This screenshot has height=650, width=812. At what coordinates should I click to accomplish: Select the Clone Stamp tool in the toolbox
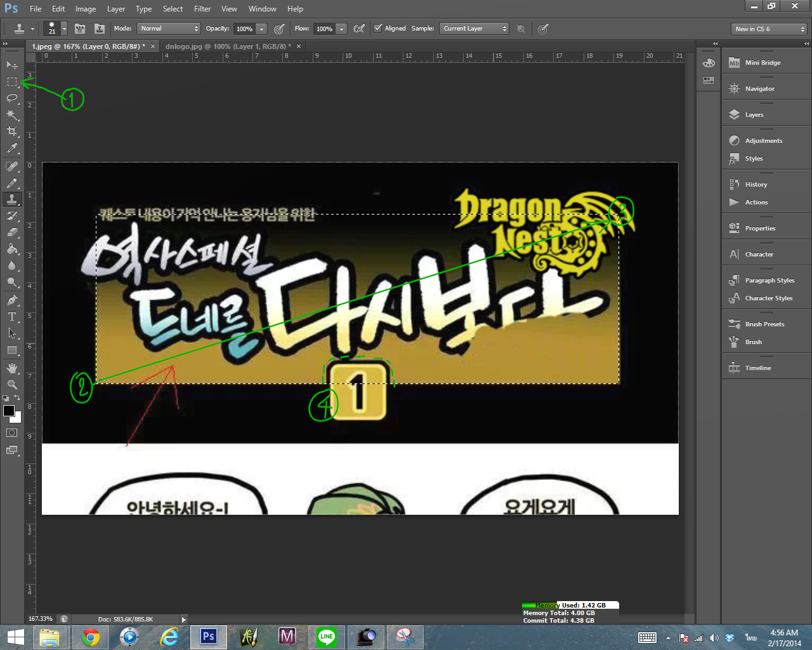pos(12,199)
